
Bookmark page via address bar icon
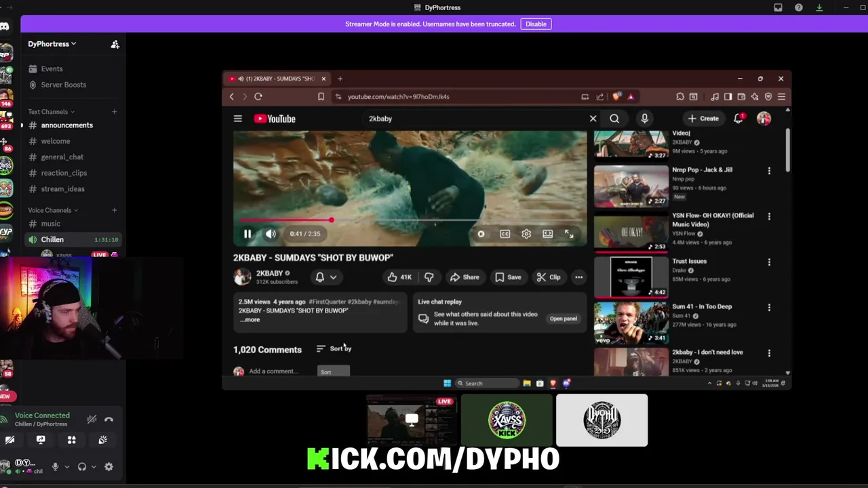(321, 97)
